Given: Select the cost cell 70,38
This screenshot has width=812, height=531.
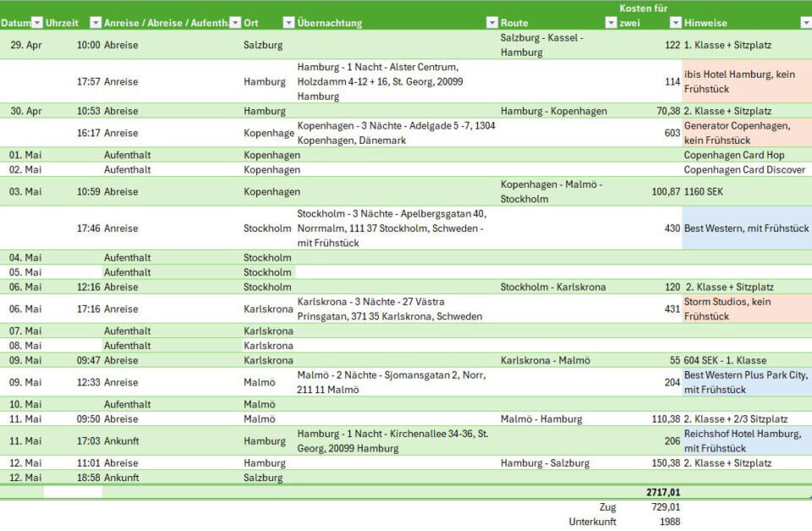Looking at the screenshot, I should click(650, 112).
